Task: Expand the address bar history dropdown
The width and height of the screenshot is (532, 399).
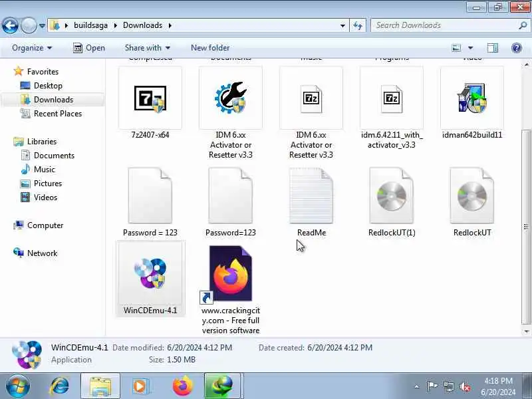Action: click(x=342, y=25)
